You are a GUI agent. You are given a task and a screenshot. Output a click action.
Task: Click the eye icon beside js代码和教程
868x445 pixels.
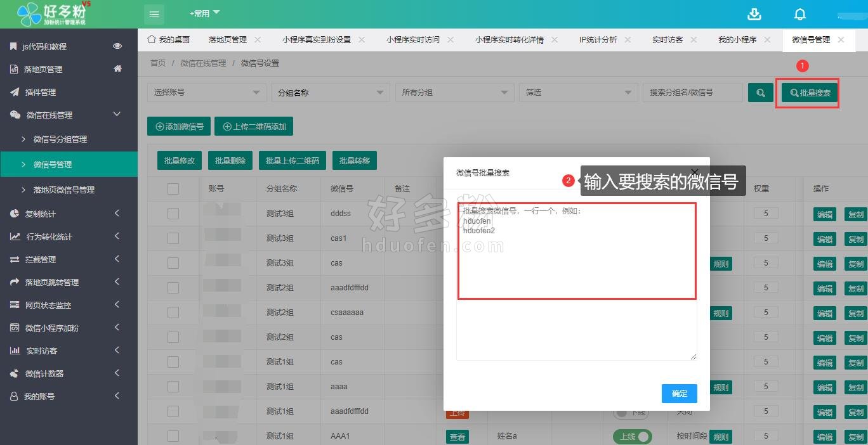[117, 46]
